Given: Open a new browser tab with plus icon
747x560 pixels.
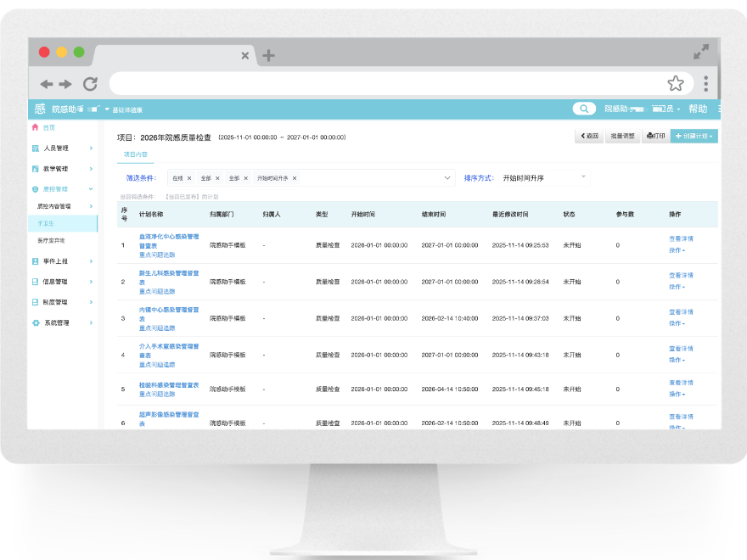Looking at the screenshot, I should point(268,56).
